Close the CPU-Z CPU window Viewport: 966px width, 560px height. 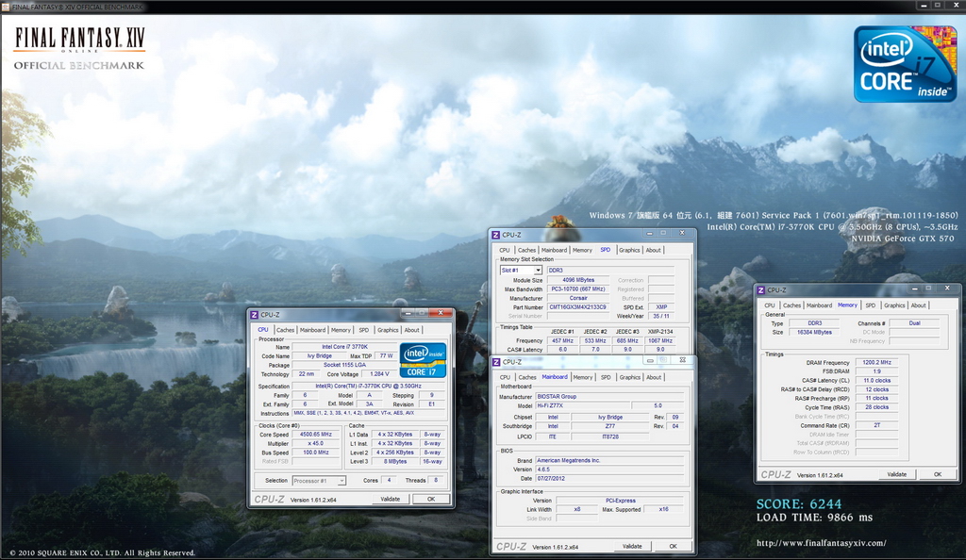[x=440, y=313]
